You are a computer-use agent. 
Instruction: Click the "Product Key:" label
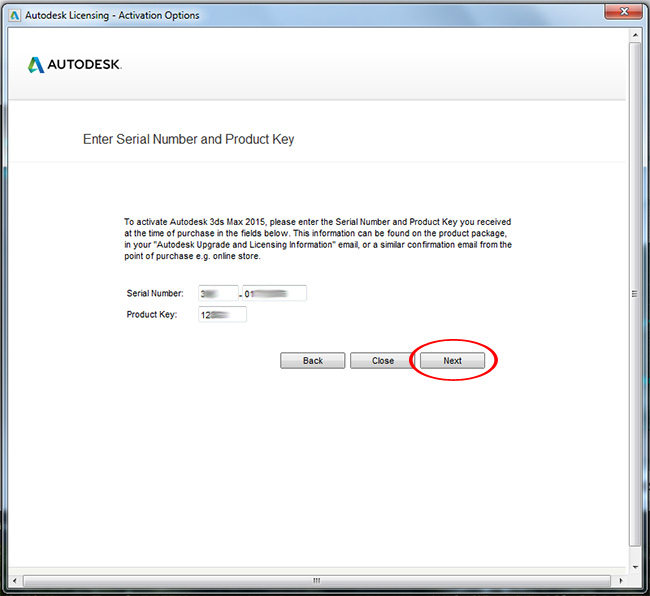(x=152, y=315)
